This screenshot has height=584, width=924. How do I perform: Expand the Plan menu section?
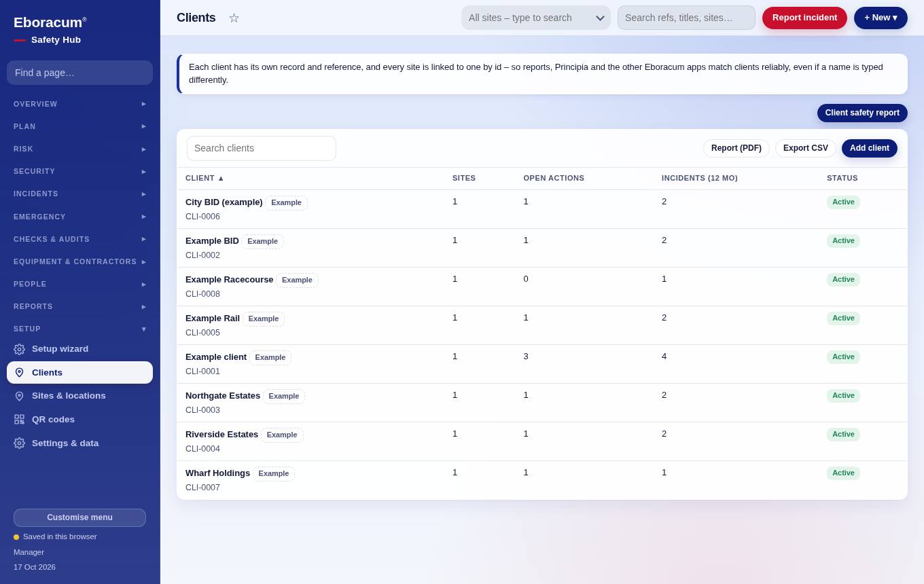click(79, 126)
